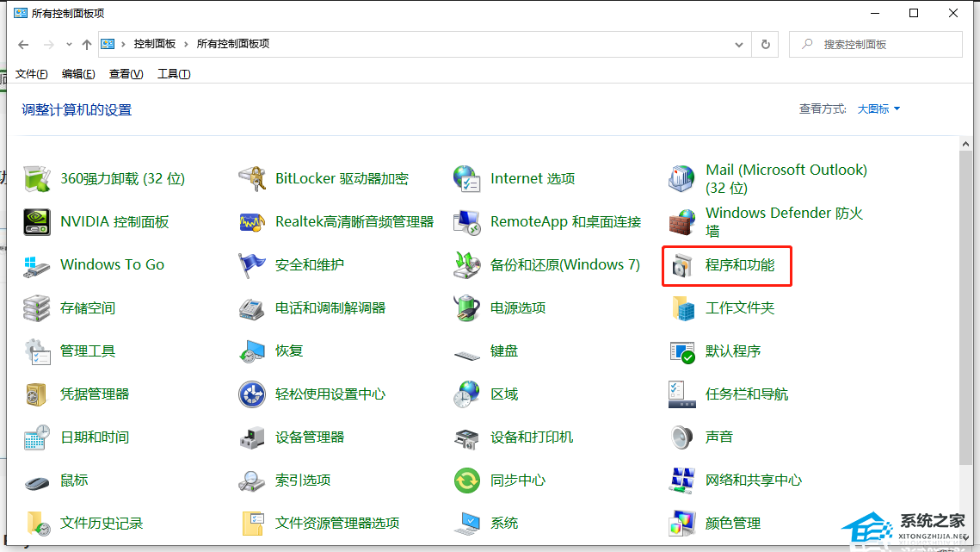Open the 查看(V) menu
Image resolution: width=980 pixels, height=552 pixels.
tap(126, 74)
